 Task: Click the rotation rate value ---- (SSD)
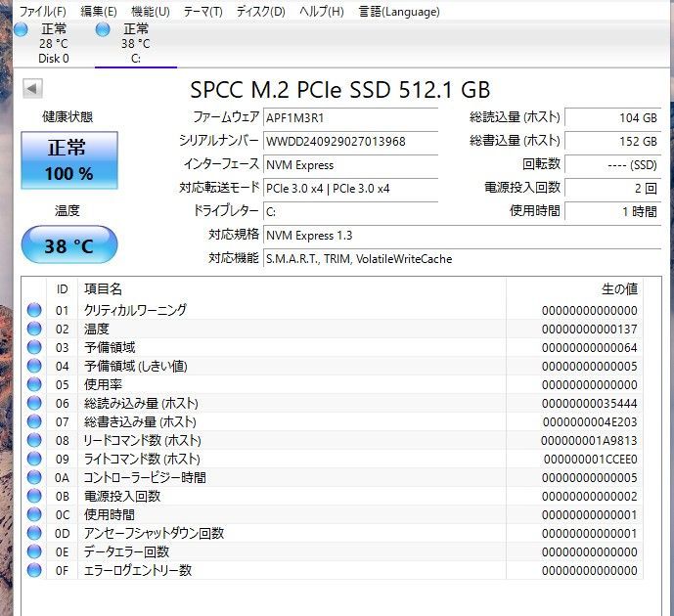tap(613, 165)
